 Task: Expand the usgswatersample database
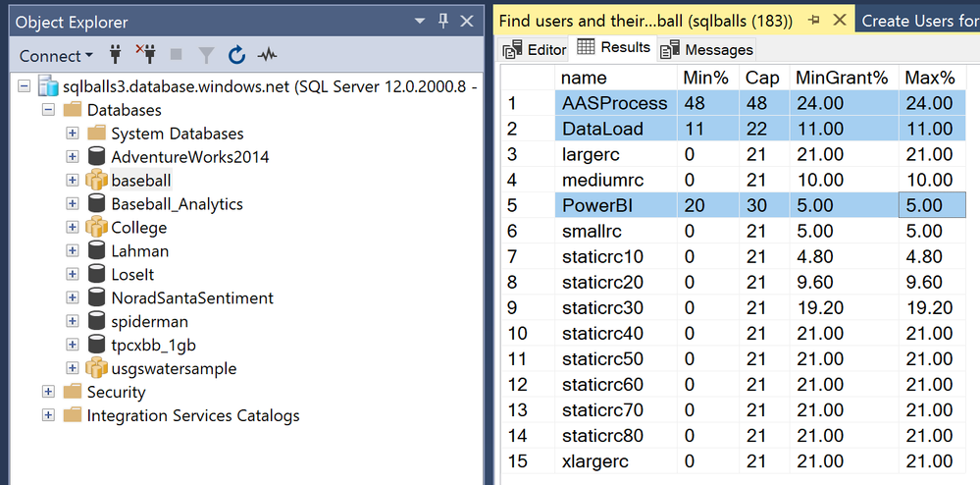(x=72, y=368)
